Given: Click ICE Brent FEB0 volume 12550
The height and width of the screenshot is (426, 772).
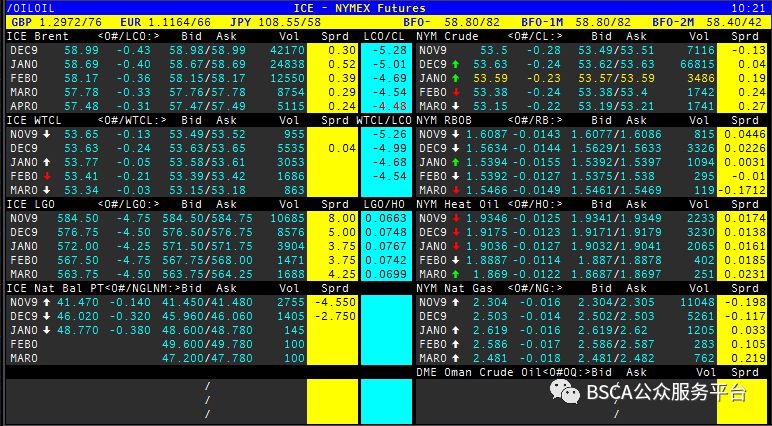Looking at the screenshot, I should pyautogui.click(x=287, y=78).
